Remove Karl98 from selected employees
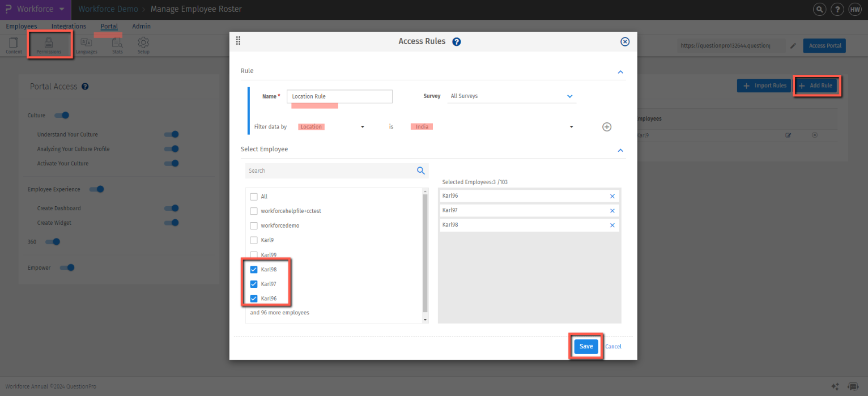The image size is (868, 396). [612, 225]
